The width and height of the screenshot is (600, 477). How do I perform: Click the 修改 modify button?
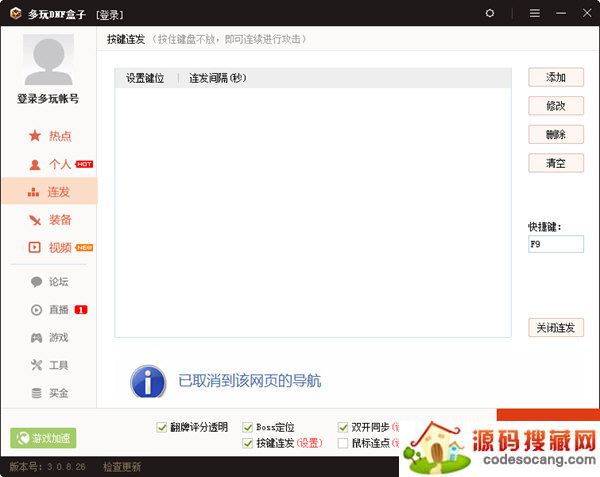tap(556, 106)
